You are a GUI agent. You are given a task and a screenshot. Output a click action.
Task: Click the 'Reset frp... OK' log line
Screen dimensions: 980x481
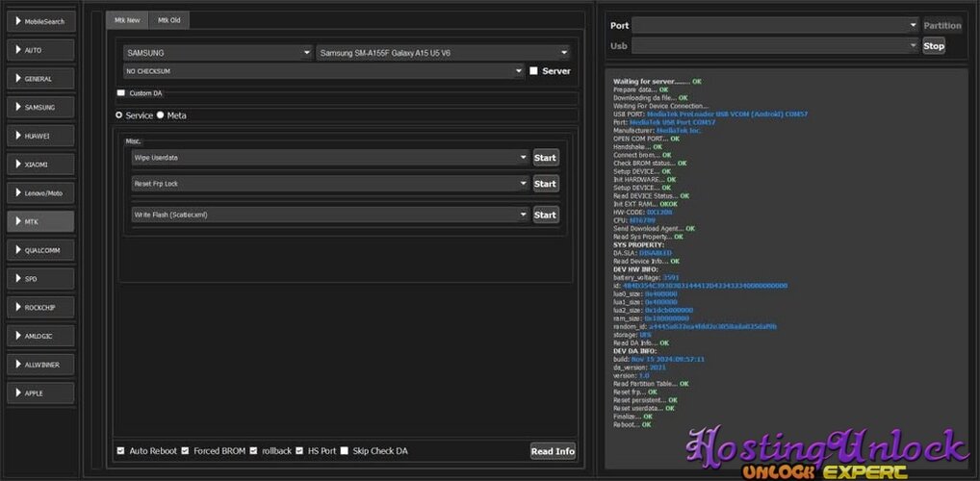(x=635, y=392)
